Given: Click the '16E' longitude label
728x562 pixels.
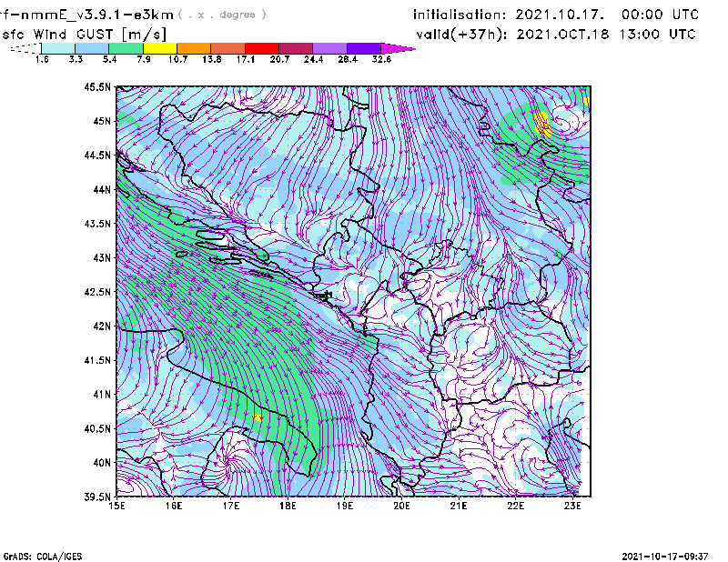Looking at the screenshot, I should (x=174, y=506).
